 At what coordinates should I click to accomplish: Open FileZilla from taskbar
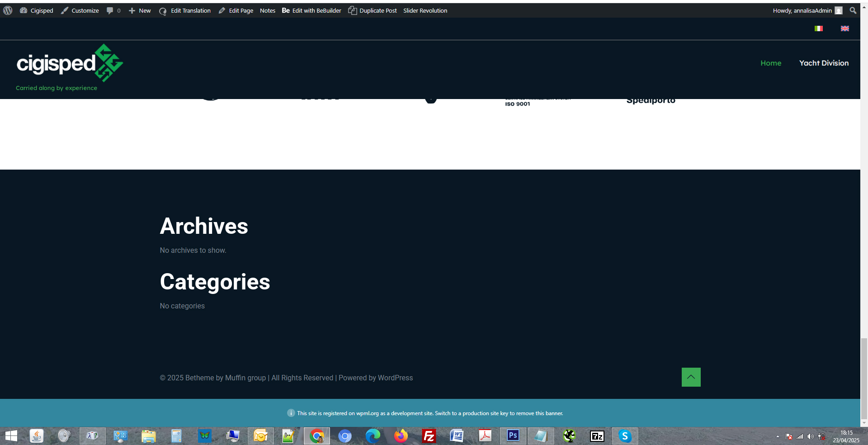point(429,436)
